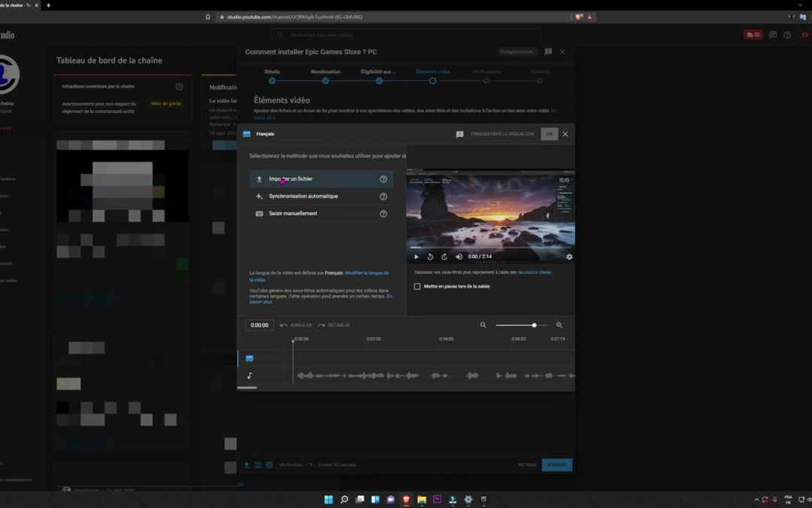
Task: Send feedback from subtitle editor header
Action: pos(459,134)
